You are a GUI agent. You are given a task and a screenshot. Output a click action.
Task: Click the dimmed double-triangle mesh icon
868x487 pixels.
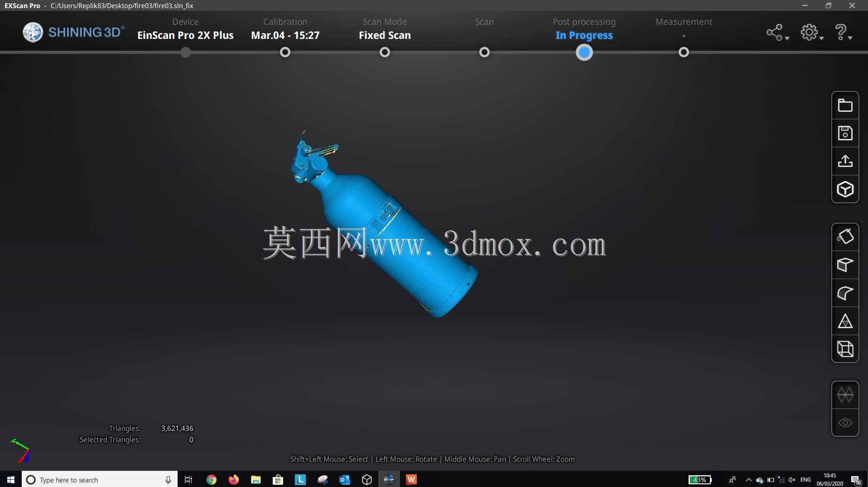tap(845, 395)
